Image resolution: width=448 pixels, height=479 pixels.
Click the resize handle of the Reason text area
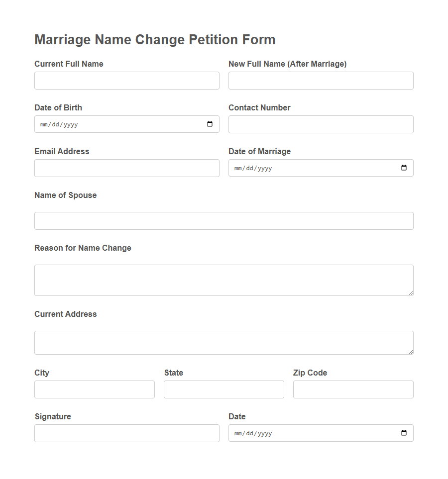click(411, 294)
